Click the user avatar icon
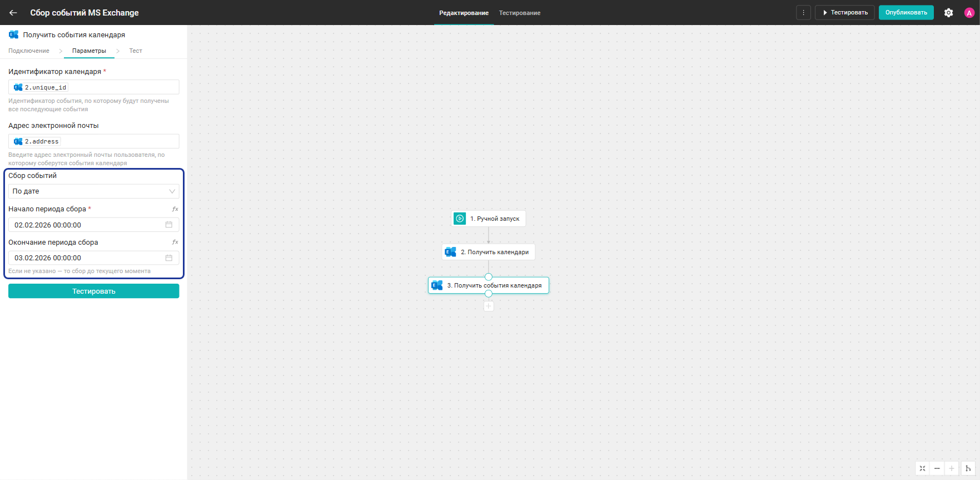Image resolution: width=980 pixels, height=480 pixels. pos(969,13)
